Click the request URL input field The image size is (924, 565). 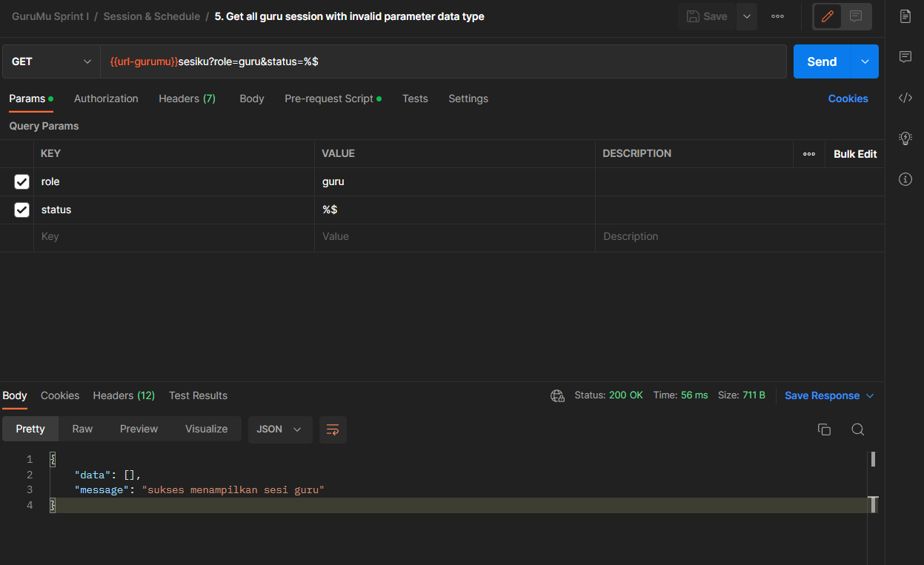click(x=443, y=61)
